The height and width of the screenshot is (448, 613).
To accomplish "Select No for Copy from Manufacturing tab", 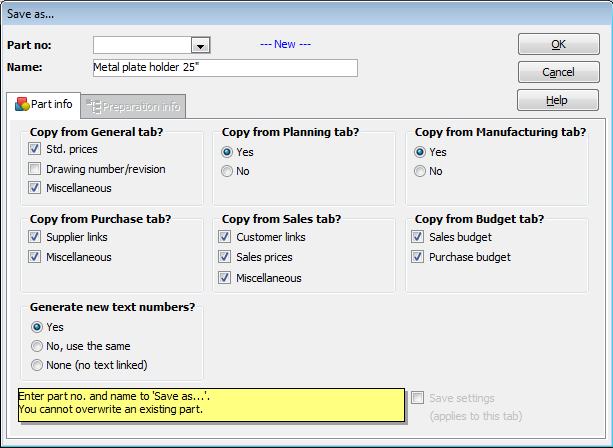I will pos(420,171).
